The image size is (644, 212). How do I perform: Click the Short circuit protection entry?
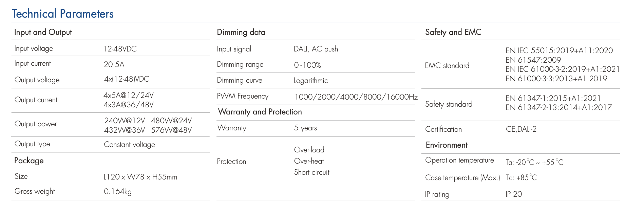pos(312,172)
